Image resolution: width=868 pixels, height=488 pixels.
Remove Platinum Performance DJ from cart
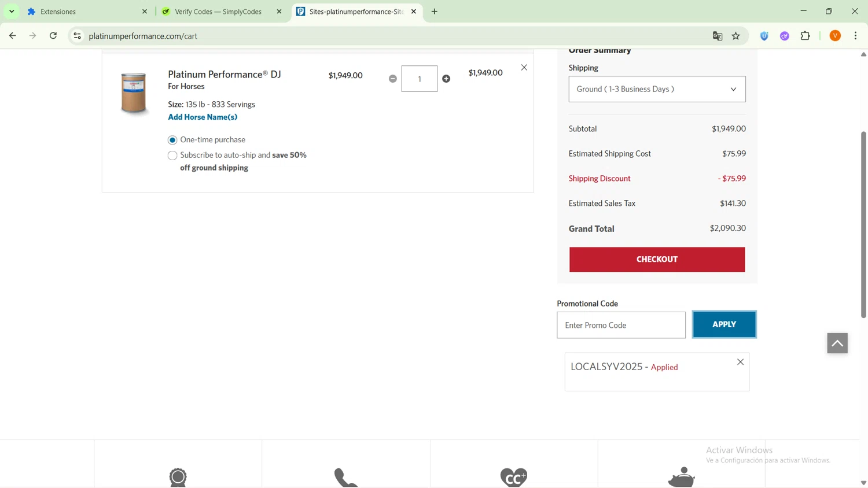(x=524, y=68)
